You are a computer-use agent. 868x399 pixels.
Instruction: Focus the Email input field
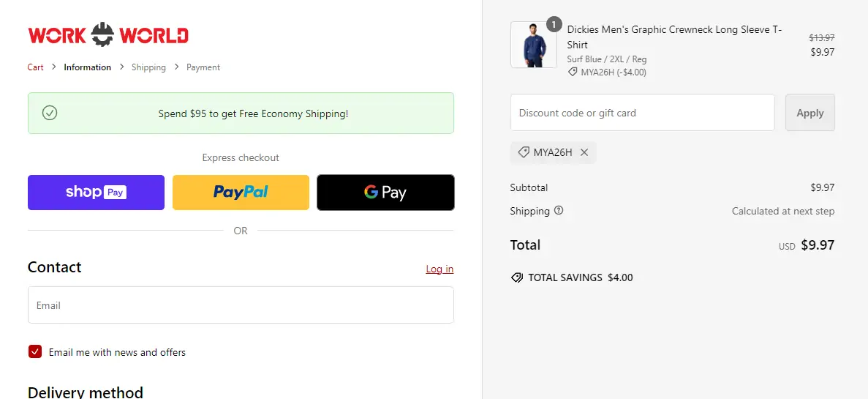pyautogui.click(x=241, y=305)
